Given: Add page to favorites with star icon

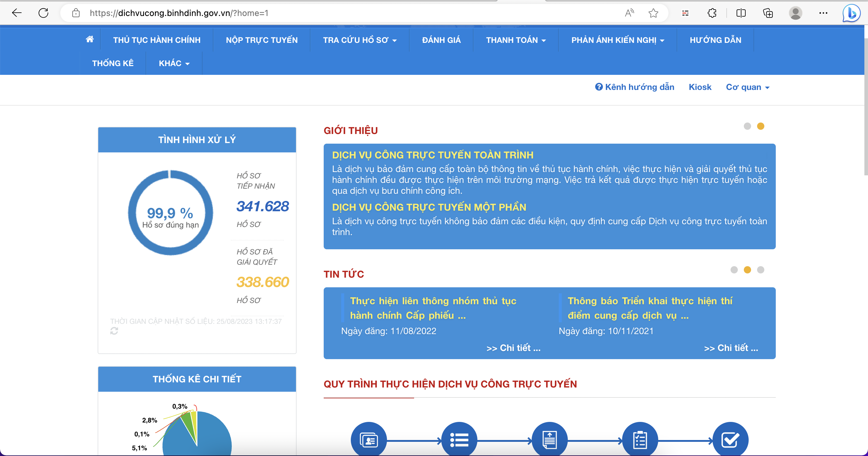Looking at the screenshot, I should tap(653, 13).
